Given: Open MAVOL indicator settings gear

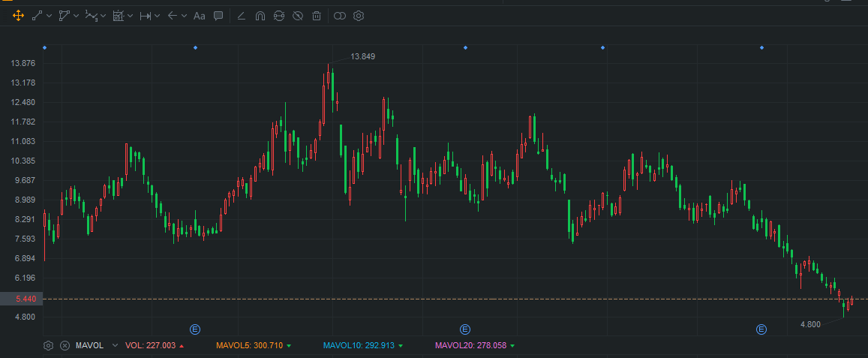Looking at the screenshot, I should coord(48,346).
